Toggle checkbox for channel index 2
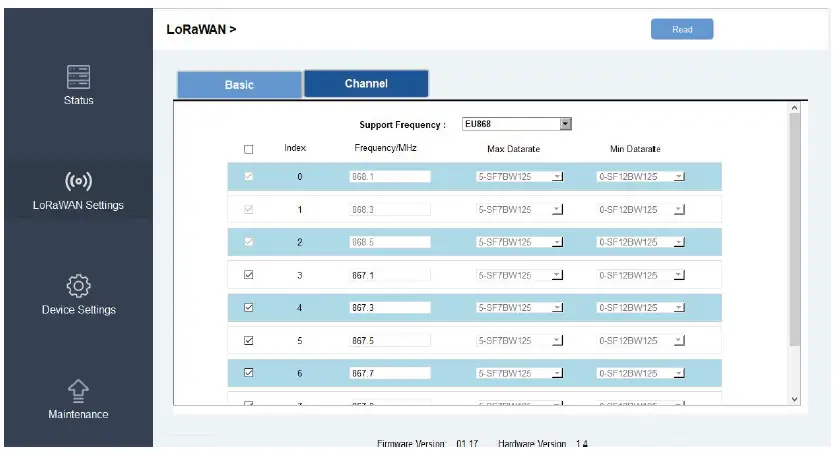Image resolution: width=838 pixels, height=457 pixels. [249, 242]
